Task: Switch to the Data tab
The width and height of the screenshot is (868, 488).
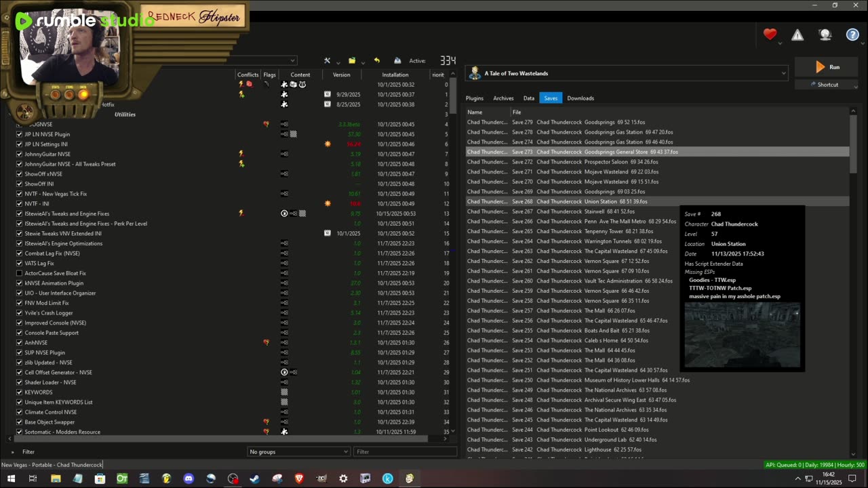Action: point(529,98)
